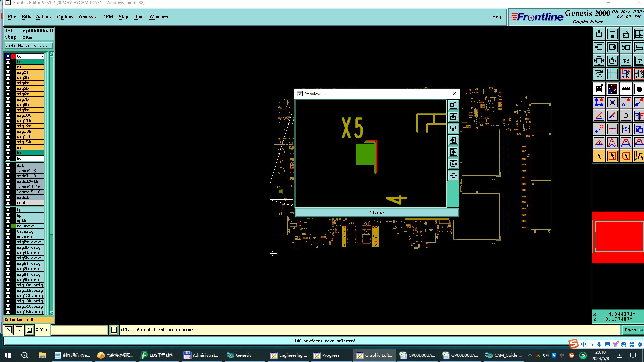Click the 1:2 zoom icon
The height and width of the screenshot is (362, 644).
click(626, 61)
